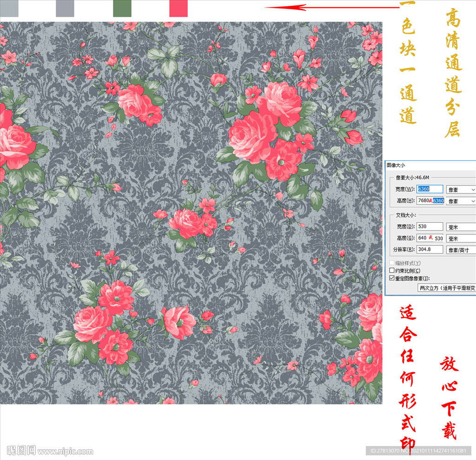The image size is (476, 460).
Task: Click the pixel 高度(H) input field
Action: 430,200
